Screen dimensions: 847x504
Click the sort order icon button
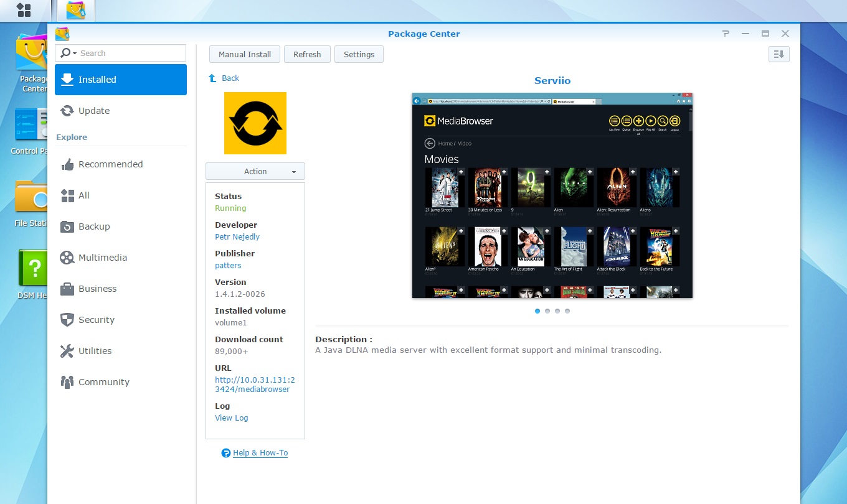pyautogui.click(x=779, y=54)
